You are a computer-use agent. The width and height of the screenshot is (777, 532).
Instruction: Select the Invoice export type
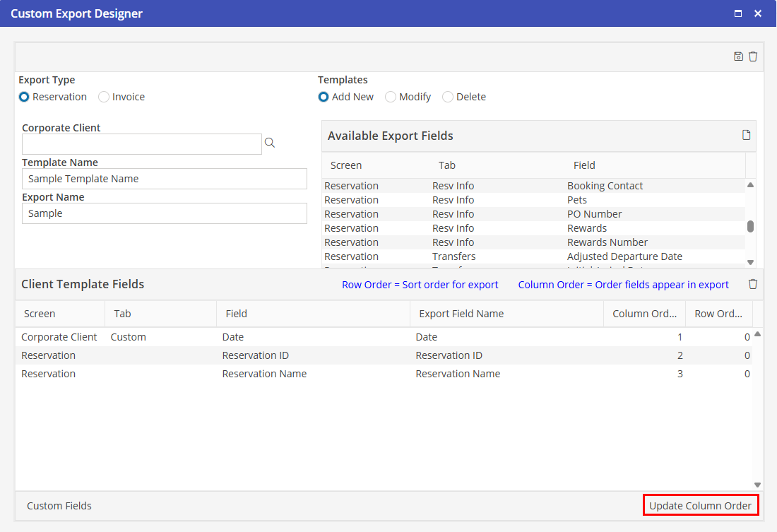coord(105,97)
